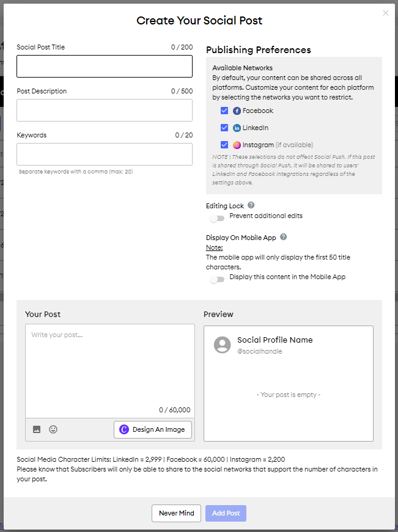
Task: Click the '0 / 500' description counter
Action: click(x=182, y=91)
